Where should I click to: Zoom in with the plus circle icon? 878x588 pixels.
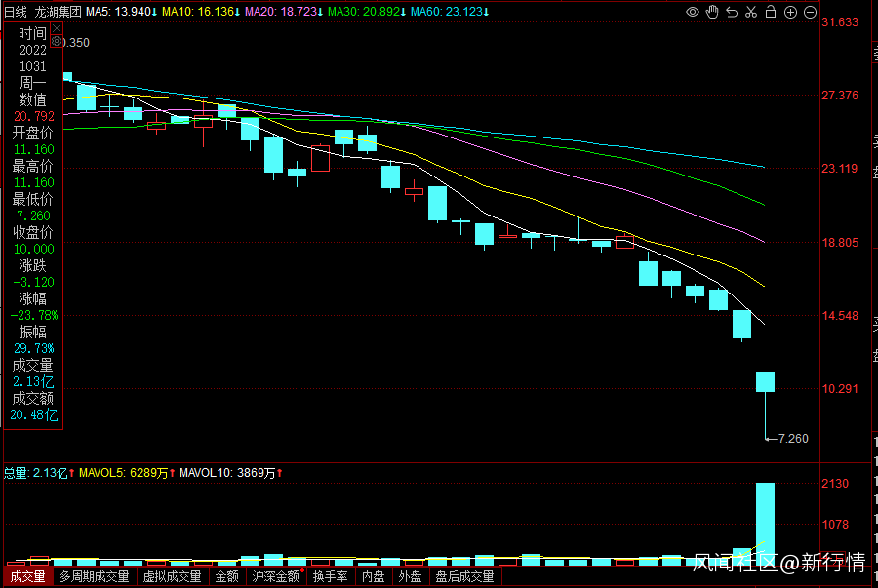[x=790, y=12]
